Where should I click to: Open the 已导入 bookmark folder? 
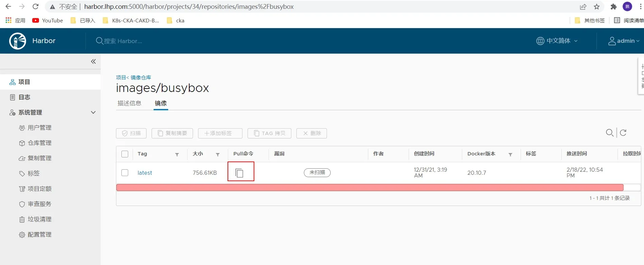tap(83, 20)
